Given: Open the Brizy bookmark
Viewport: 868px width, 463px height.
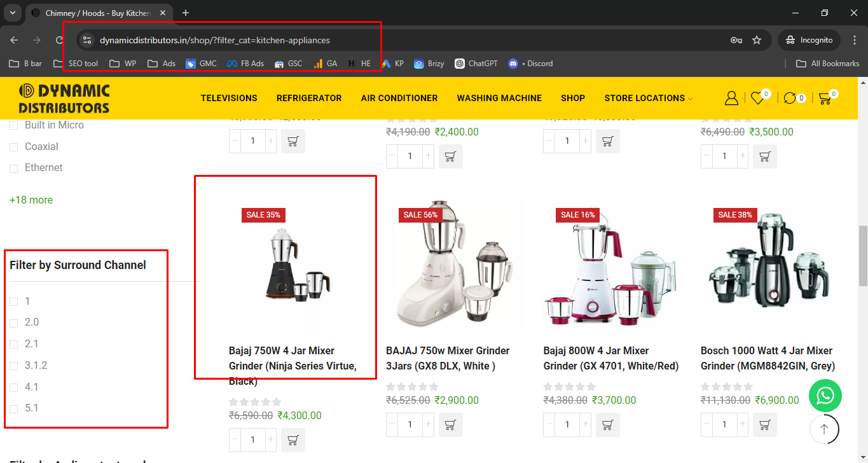Looking at the screenshot, I should pyautogui.click(x=429, y=64).
